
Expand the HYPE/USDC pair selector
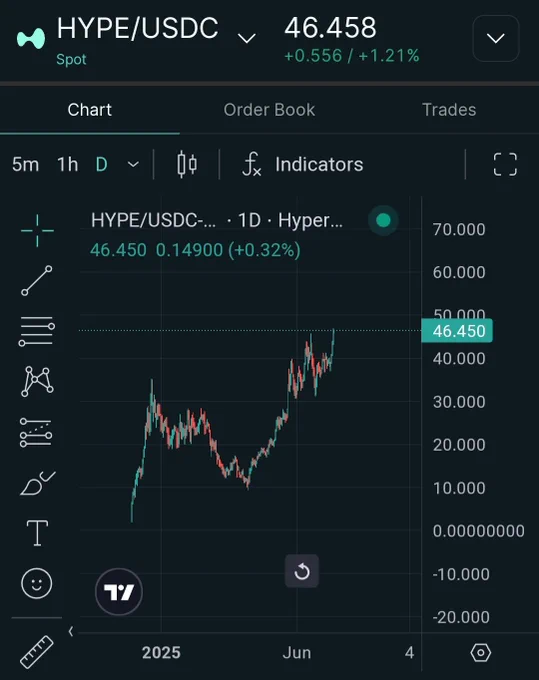pos(247,39)
